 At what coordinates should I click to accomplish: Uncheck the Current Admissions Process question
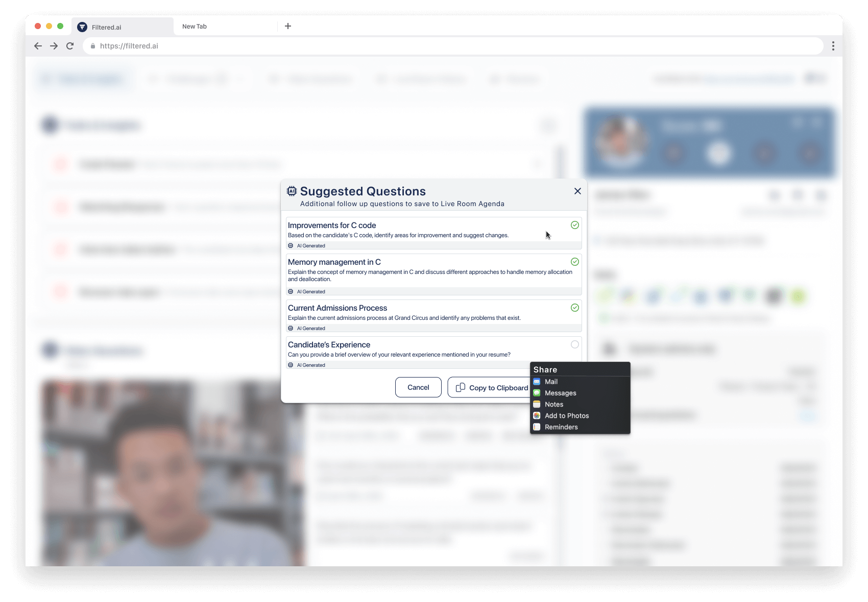click(x=574, y=308)
